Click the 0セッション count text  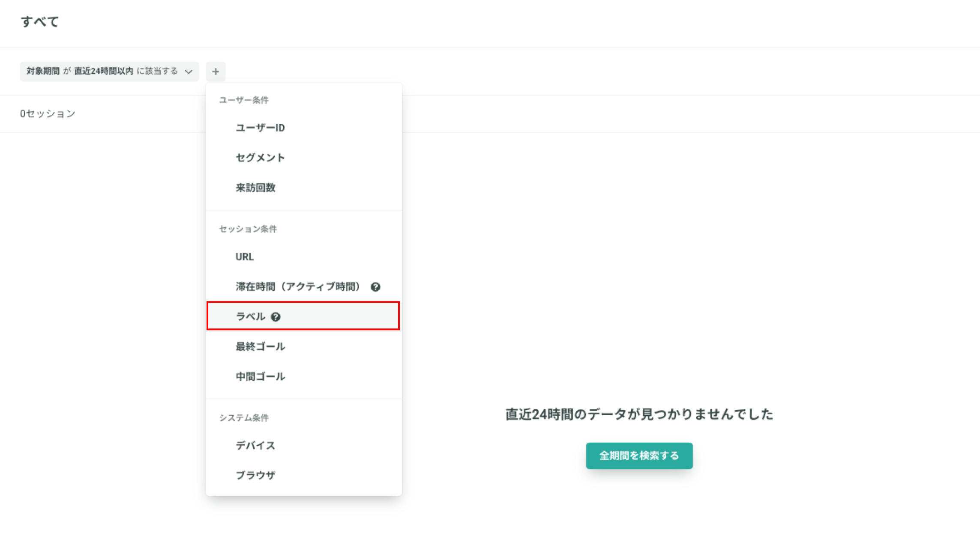point(48,114)
